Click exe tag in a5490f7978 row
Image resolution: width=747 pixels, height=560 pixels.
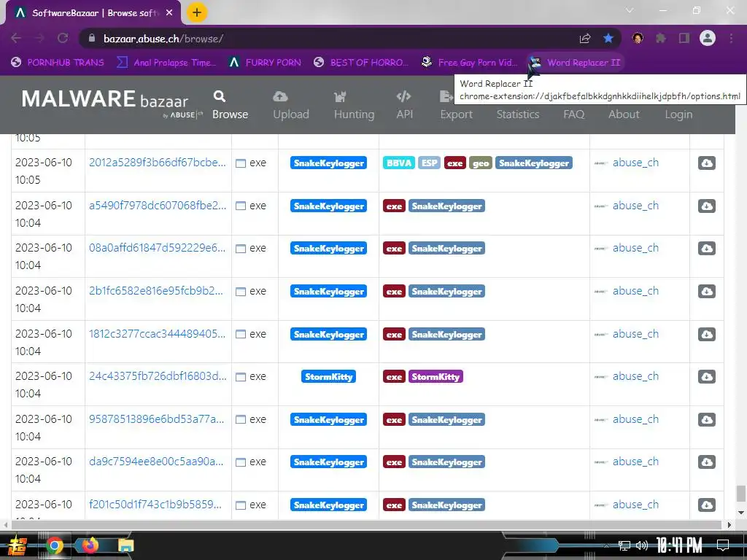[394, 206]
